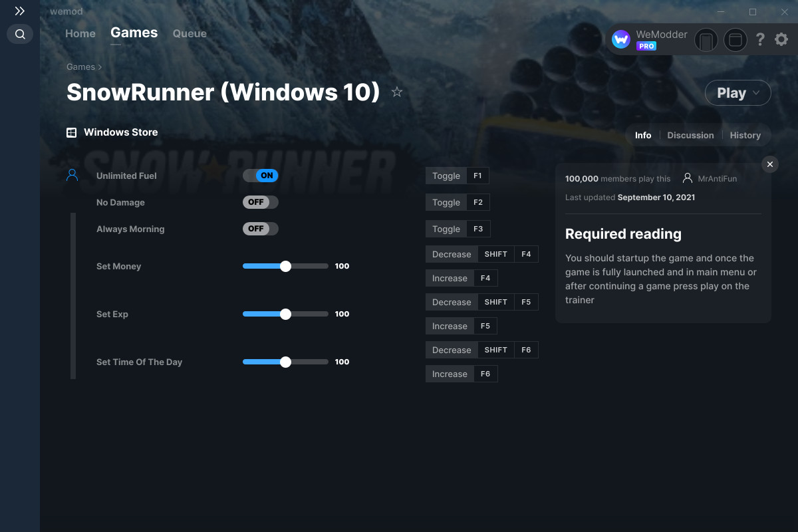Open the Play button dropdown arrow
The height and width of the screenshot is (532, 798).
(x=757, y=93)
